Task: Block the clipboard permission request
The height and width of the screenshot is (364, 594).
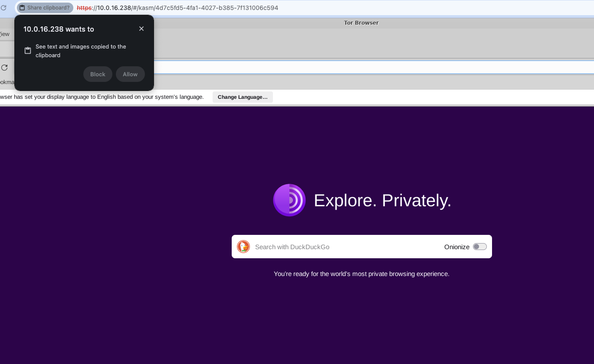Action: (x=98, y=74)
